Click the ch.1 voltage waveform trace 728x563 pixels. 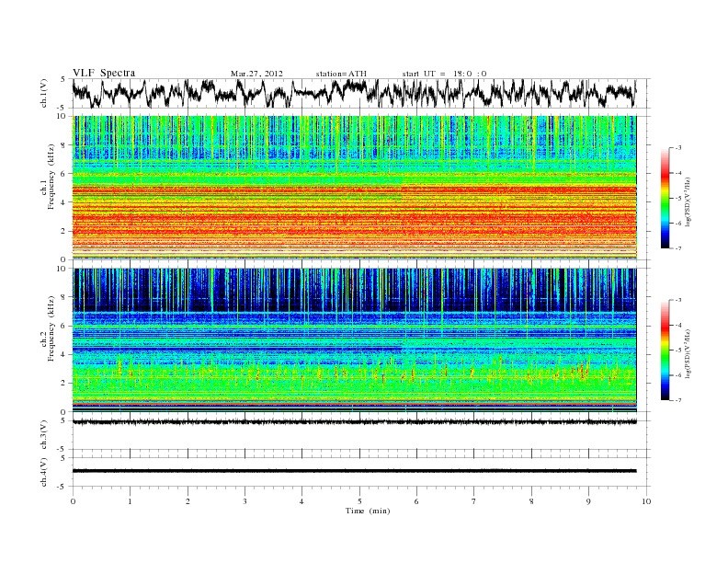[x=354, y=93]
